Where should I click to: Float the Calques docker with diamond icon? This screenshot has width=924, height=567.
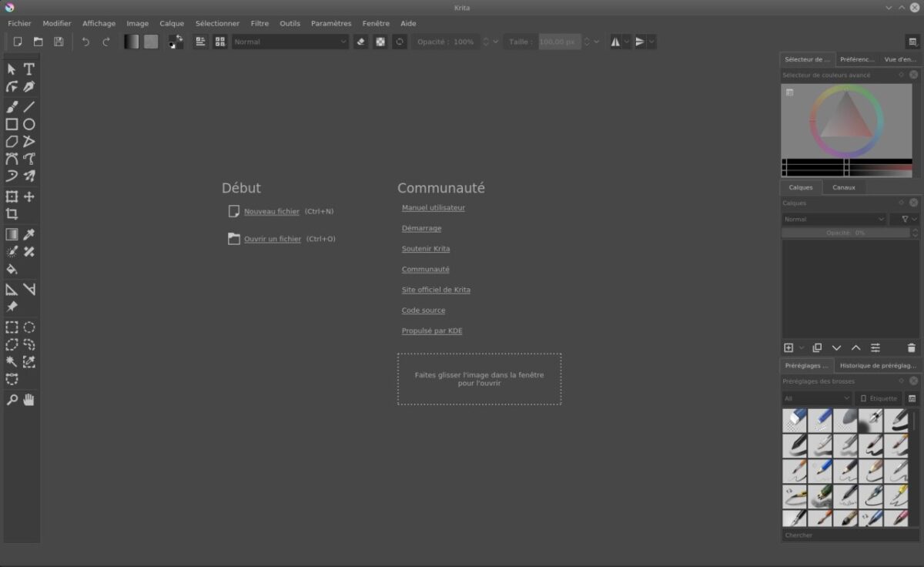point(901,203)
